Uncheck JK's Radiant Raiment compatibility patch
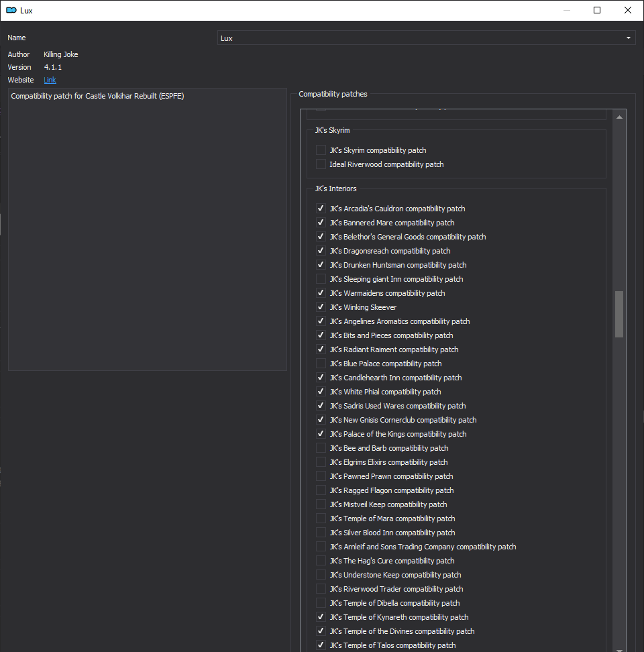 coord(321,349)
